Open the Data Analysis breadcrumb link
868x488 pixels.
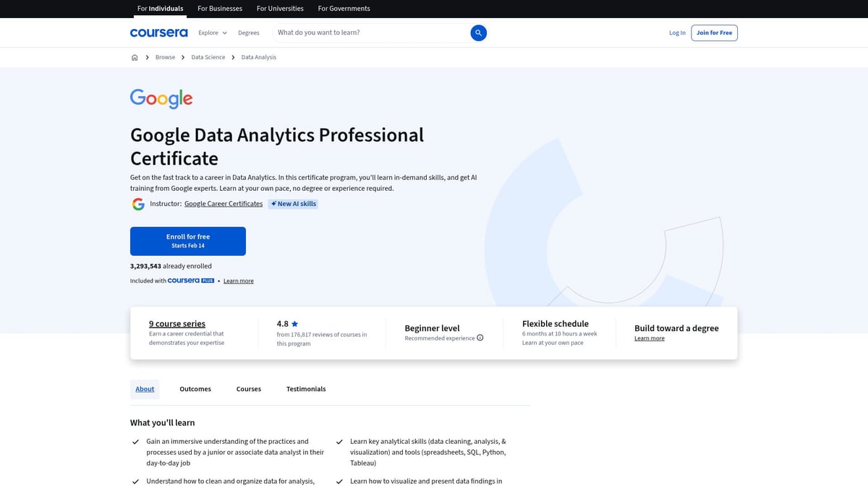(x=259, y=57)
